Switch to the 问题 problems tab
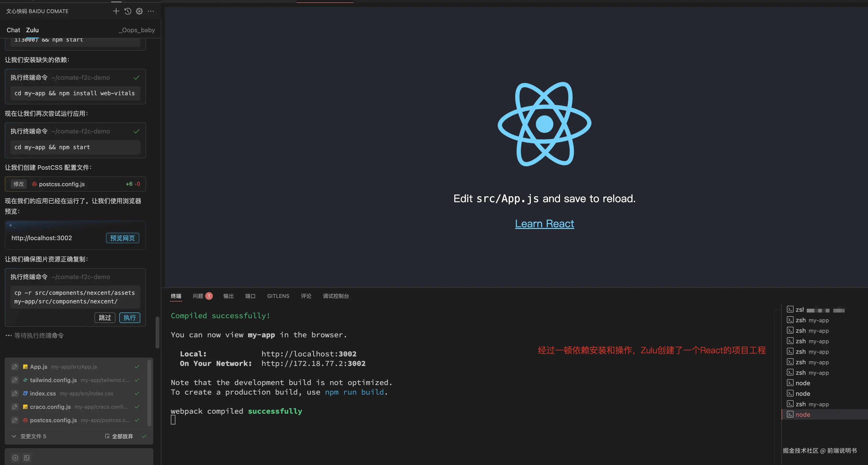 tap(198, 296)
